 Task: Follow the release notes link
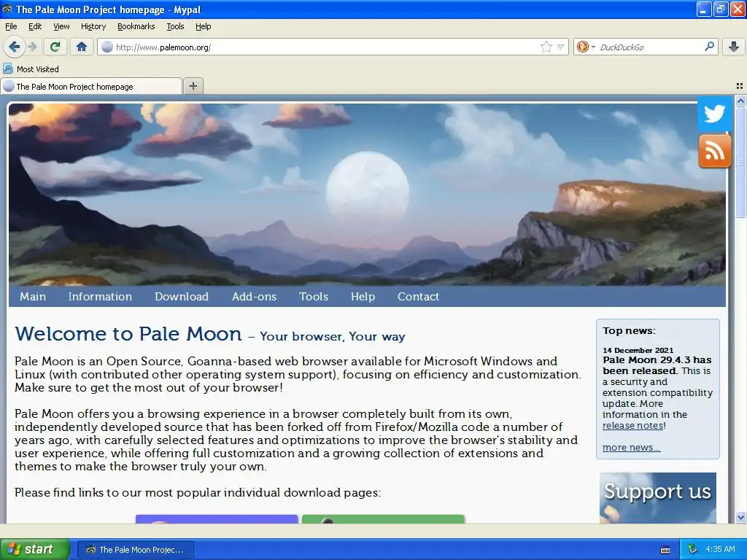pos(632,425)
